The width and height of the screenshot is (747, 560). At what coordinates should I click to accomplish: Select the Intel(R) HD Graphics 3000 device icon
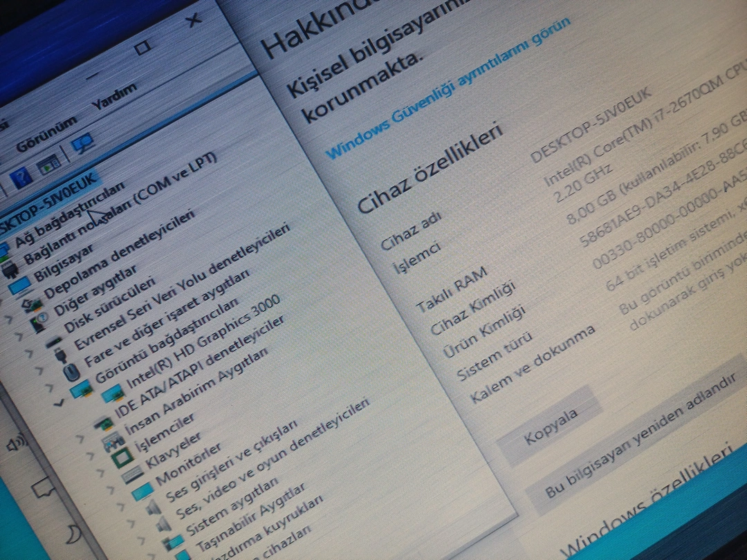point(111,393)
